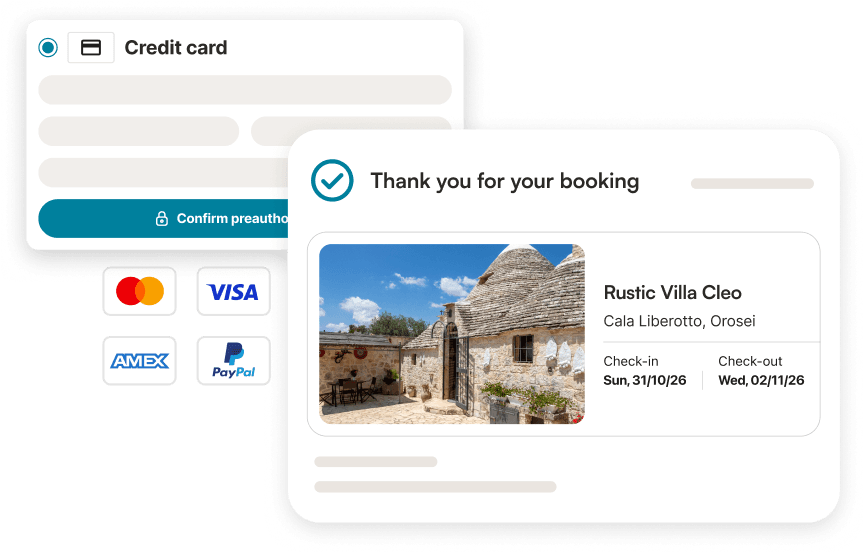Click the left half-width card field
The width and height of the screenshot is (864, 552).
point(138,131)
